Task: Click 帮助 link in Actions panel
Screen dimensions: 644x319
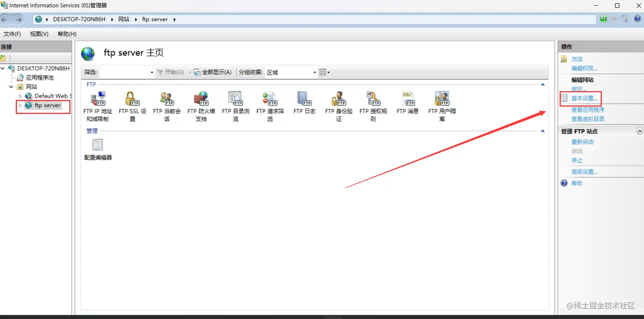Action: coord(577,183)
